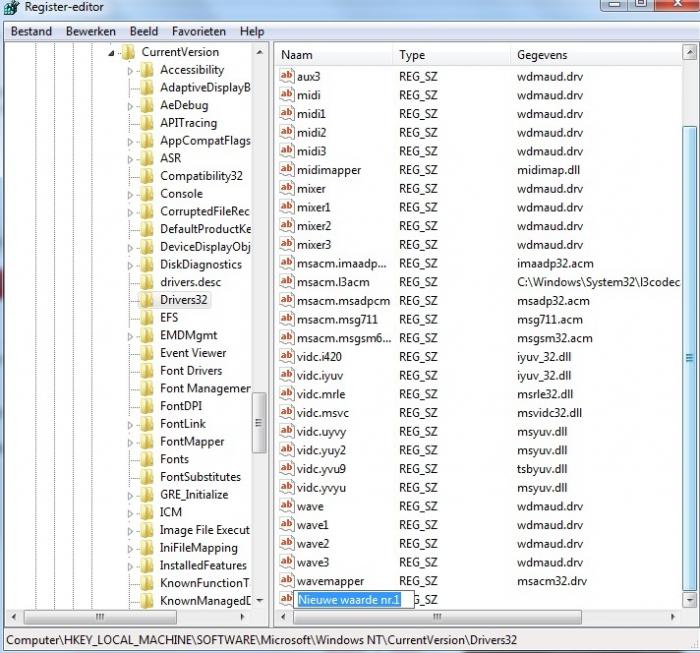700x653 pixels.
Task: Expand the IniFileMapping key
Action: click(x=130, y=549)
